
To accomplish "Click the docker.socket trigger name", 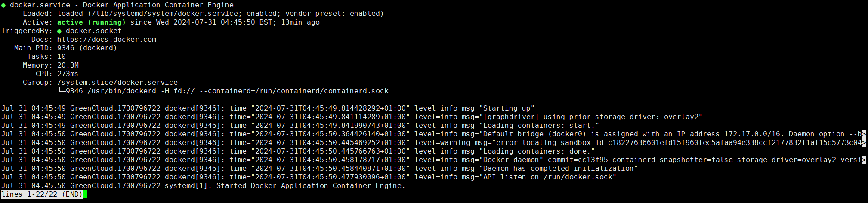I will 93,31.
